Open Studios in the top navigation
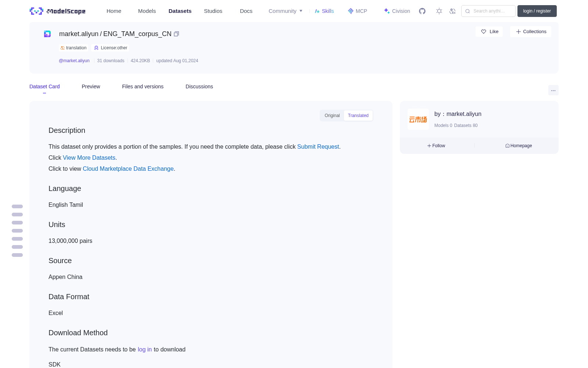The height and width of the screenshot is (368, 588). click(213, 11)
